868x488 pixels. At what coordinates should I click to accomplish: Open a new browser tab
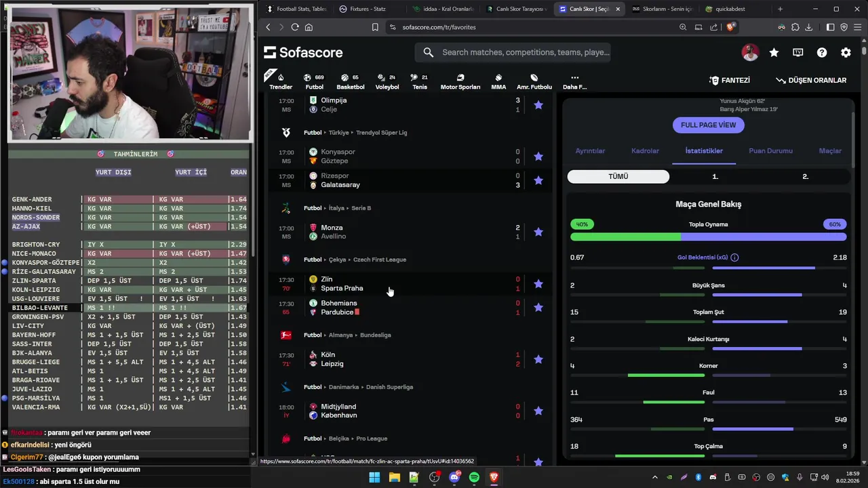point(780,9)
